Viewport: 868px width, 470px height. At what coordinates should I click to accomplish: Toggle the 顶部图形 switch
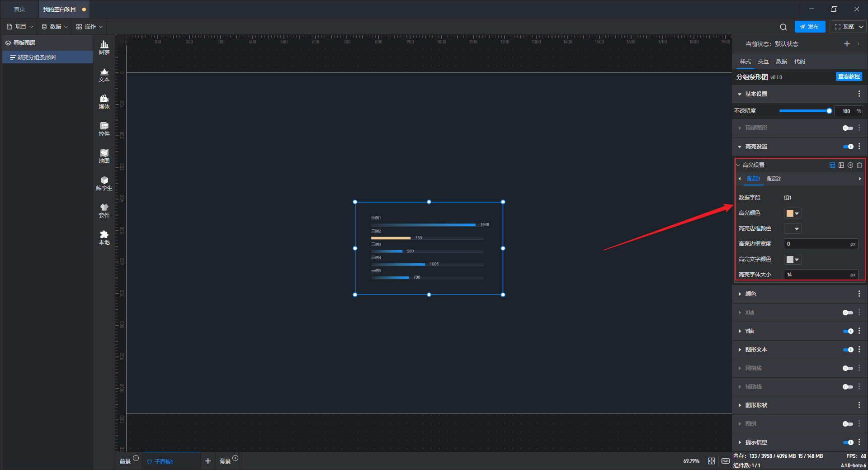[x=848, y=128]
